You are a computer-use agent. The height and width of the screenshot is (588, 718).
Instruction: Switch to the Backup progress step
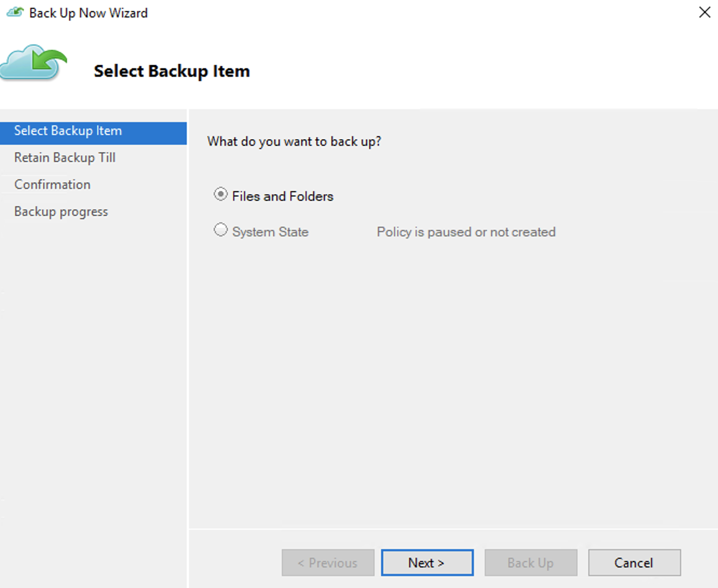click(61, 211)
